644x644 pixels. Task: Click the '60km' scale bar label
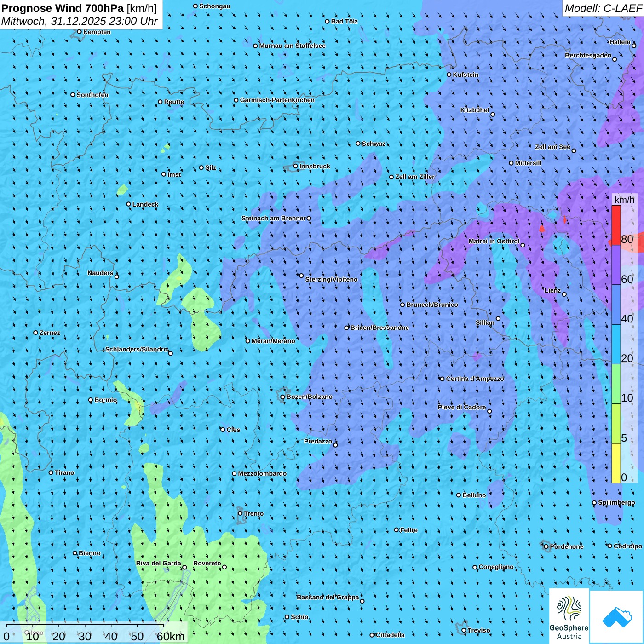point(171,636)
